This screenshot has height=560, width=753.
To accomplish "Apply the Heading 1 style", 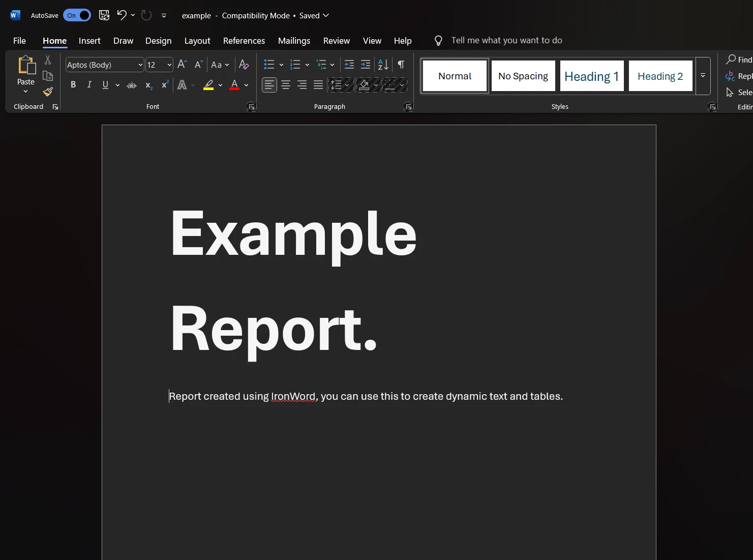I will (591, 76).
